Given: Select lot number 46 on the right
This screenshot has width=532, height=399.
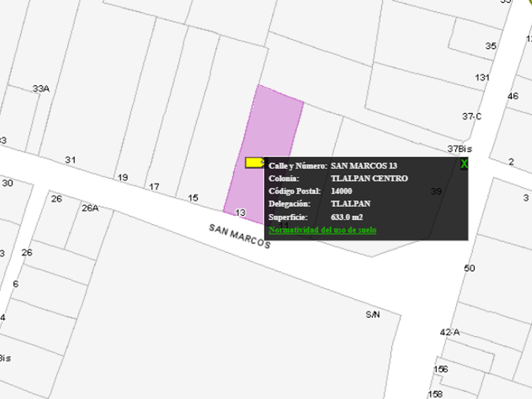Looking at the screenshot, I should tap(513, 96).
